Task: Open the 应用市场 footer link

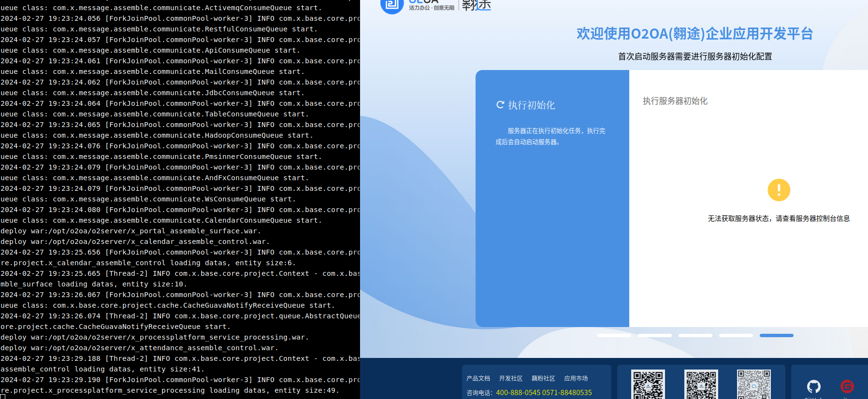Action: coord(576,379)
